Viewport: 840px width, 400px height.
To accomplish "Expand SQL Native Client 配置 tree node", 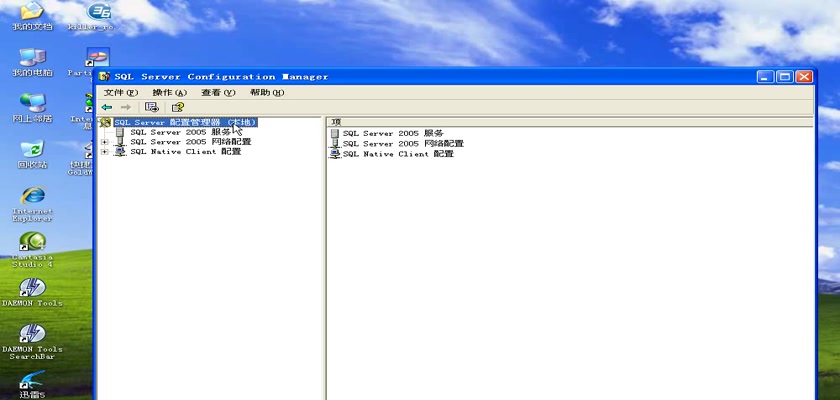I will (104, 152).
